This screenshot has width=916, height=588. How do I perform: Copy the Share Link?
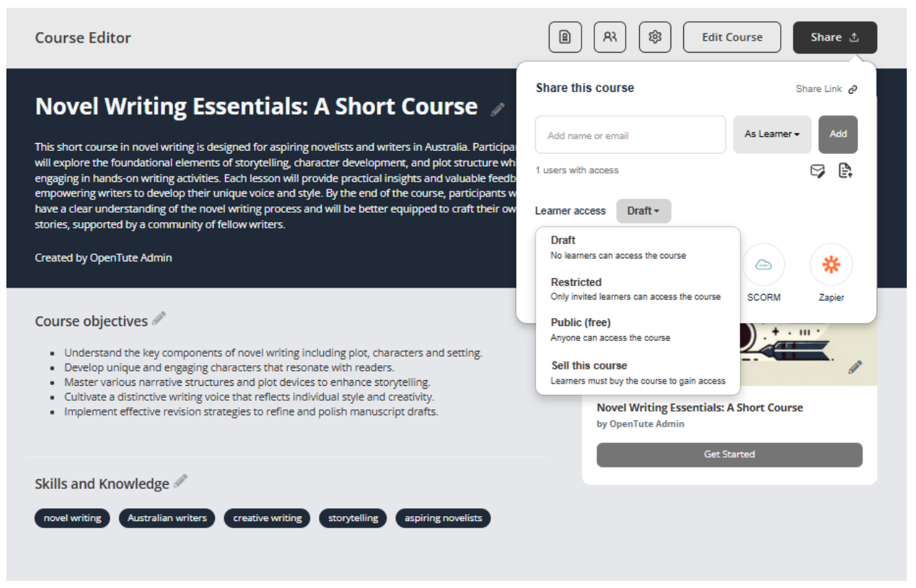pos(826,89)
